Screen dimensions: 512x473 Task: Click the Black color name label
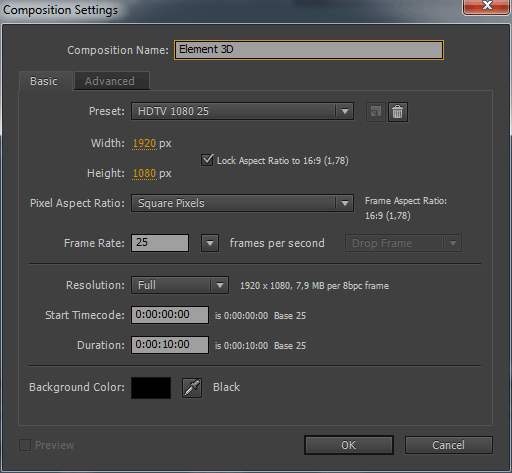pos(226,387)
